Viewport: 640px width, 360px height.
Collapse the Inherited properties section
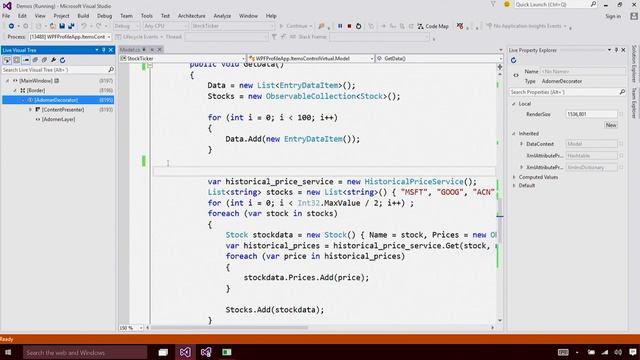point(514,133)
